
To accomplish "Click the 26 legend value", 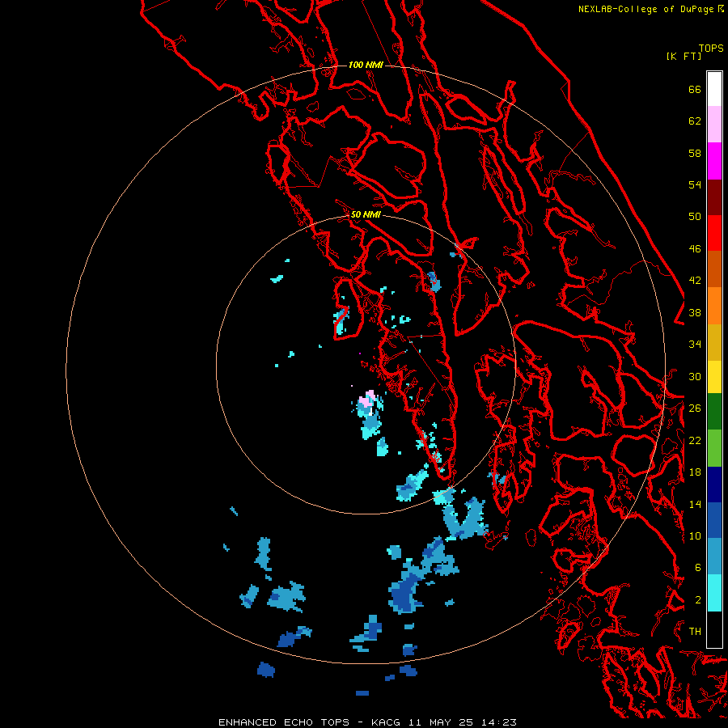I will coord(695,408).
